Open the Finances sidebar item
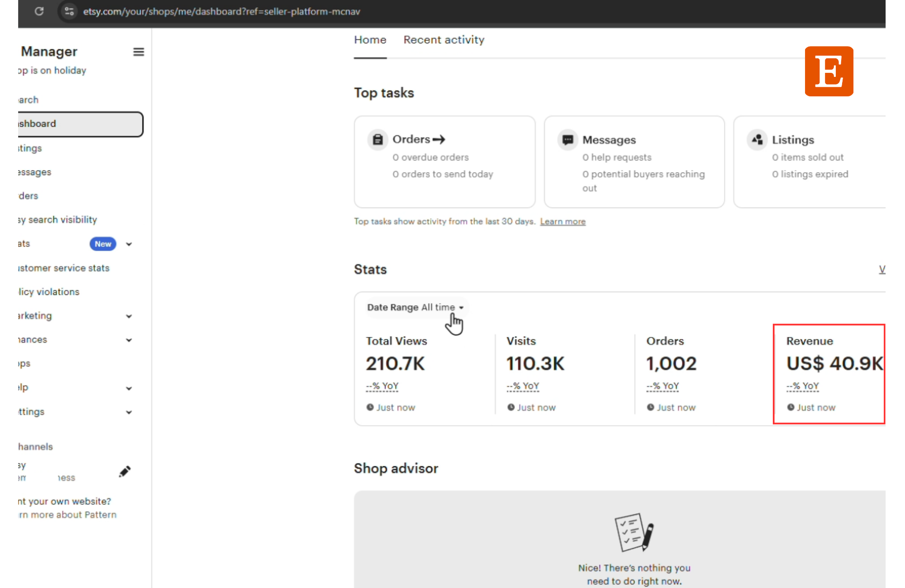905x588 pixels. (33, 340)
